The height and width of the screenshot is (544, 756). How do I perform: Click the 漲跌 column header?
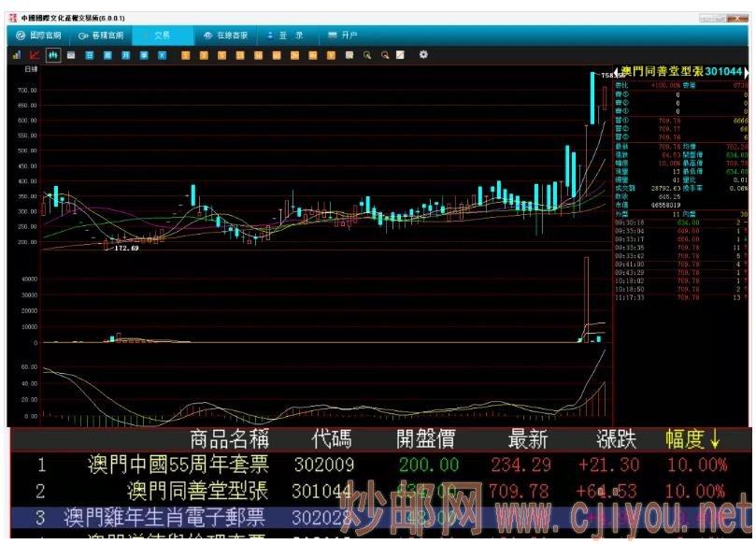pyautogui.click(x=616, y=439)
